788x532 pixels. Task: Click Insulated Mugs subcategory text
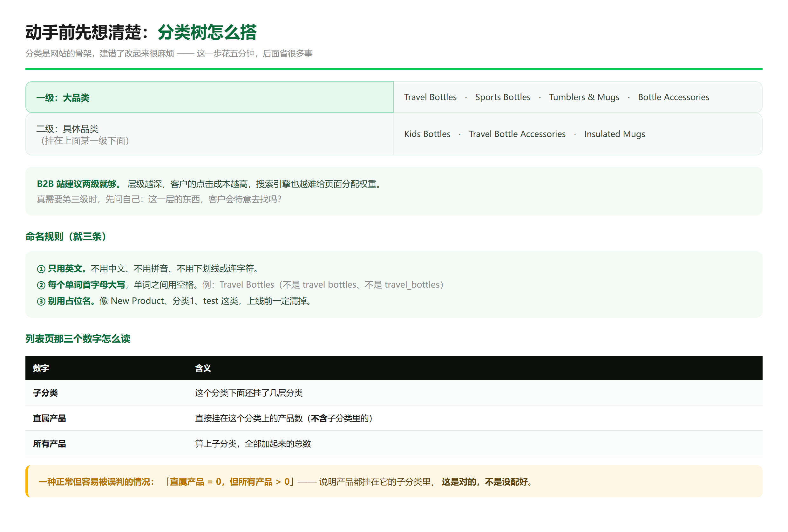(615, 134)
